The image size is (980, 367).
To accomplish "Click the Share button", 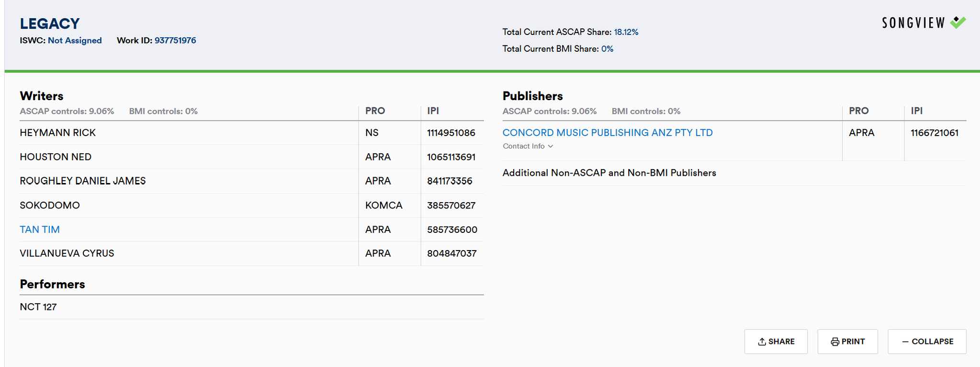I will click(776, 342).
